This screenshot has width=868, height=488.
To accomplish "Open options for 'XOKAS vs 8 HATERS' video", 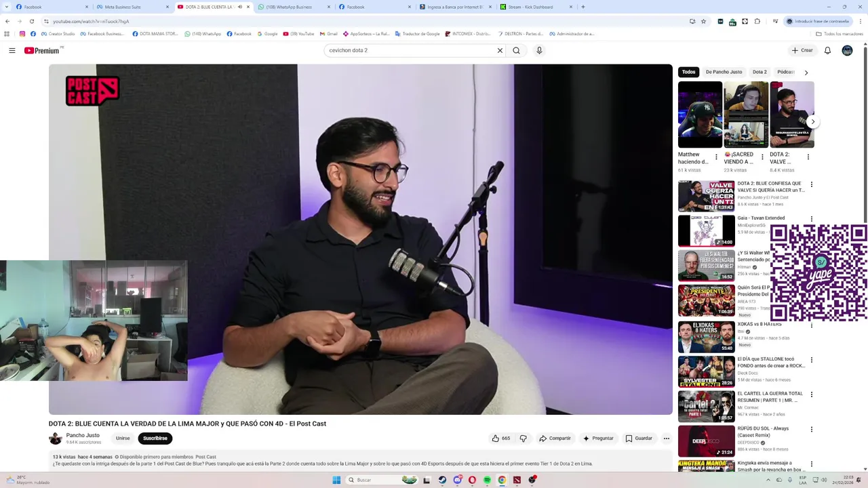I will 811,325.
